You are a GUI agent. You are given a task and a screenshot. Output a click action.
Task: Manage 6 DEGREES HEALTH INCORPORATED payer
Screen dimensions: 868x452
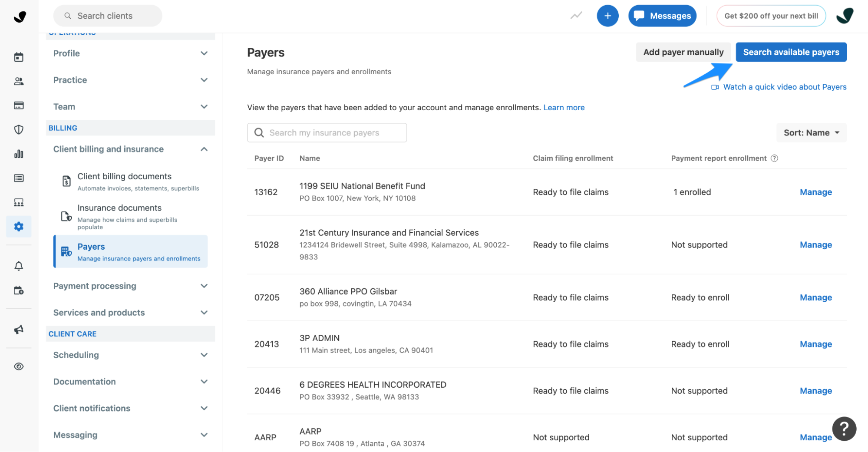pyautogui.click(x=815, y=391)
